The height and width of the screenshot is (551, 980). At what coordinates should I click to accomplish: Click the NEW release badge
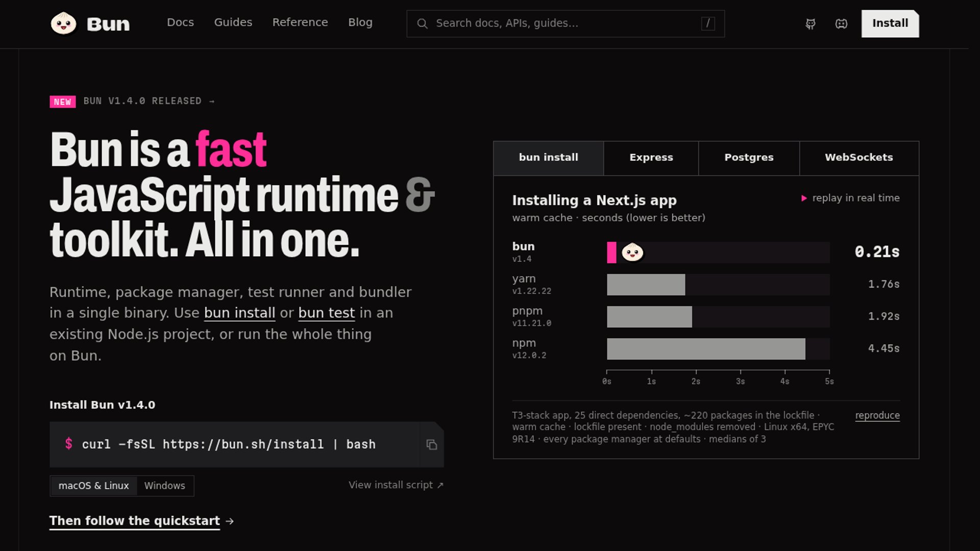point(62,102)
